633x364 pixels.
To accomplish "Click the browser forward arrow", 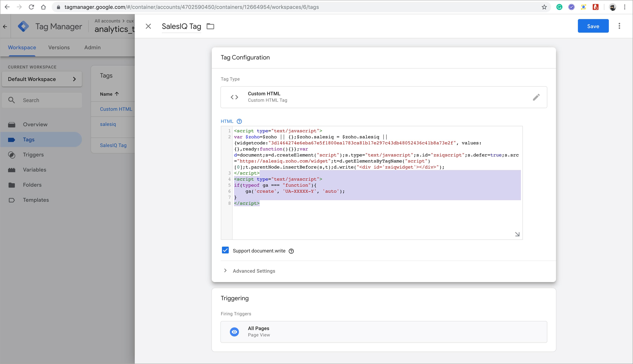I will click(x=19, y=7).
